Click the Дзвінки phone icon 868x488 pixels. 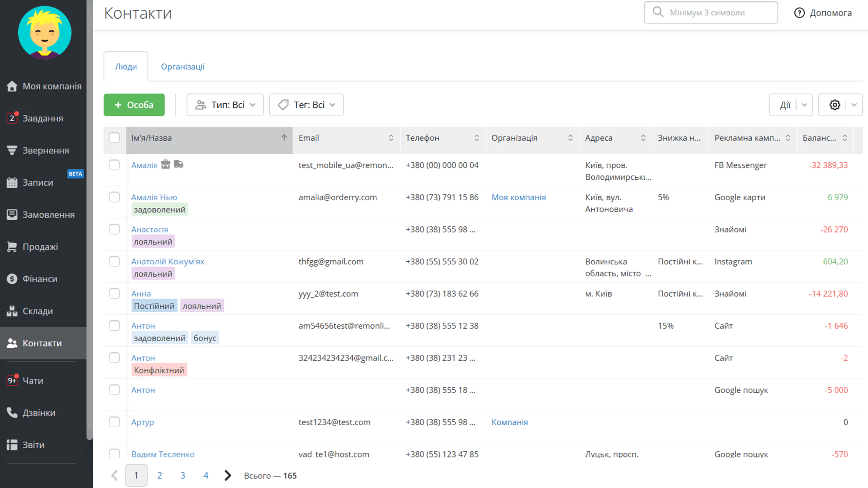(x=12, y=413)
